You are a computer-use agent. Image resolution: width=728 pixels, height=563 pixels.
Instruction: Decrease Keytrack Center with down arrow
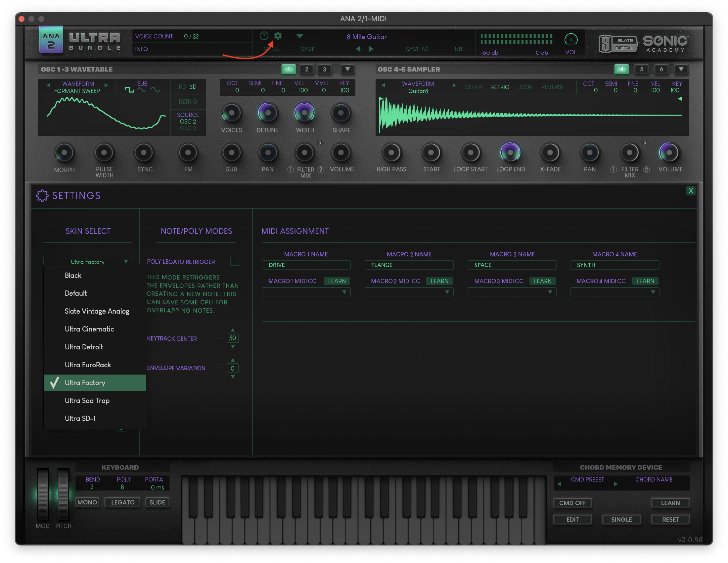click(233, 347)
